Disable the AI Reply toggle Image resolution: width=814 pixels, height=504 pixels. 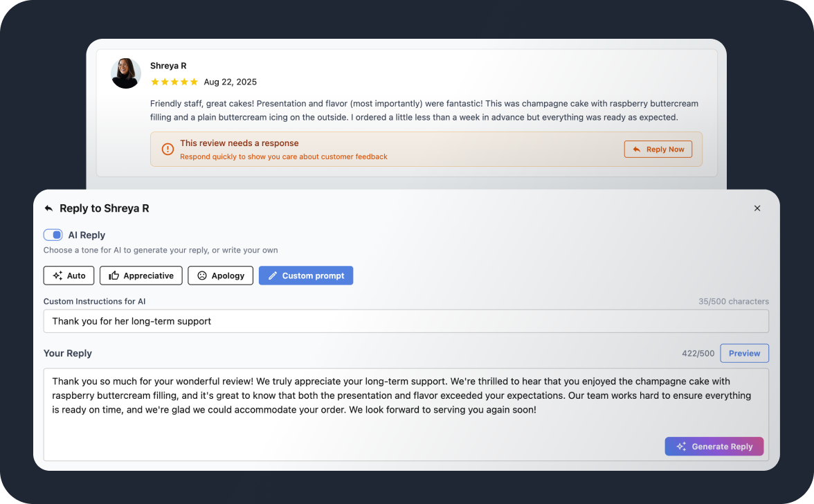point(53,235)
